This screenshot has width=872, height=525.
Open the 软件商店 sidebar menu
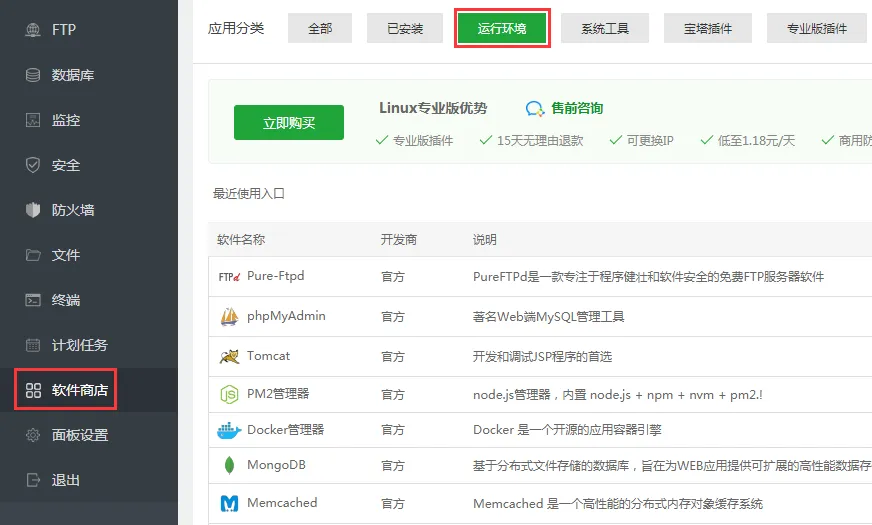(x=66, y=390)
